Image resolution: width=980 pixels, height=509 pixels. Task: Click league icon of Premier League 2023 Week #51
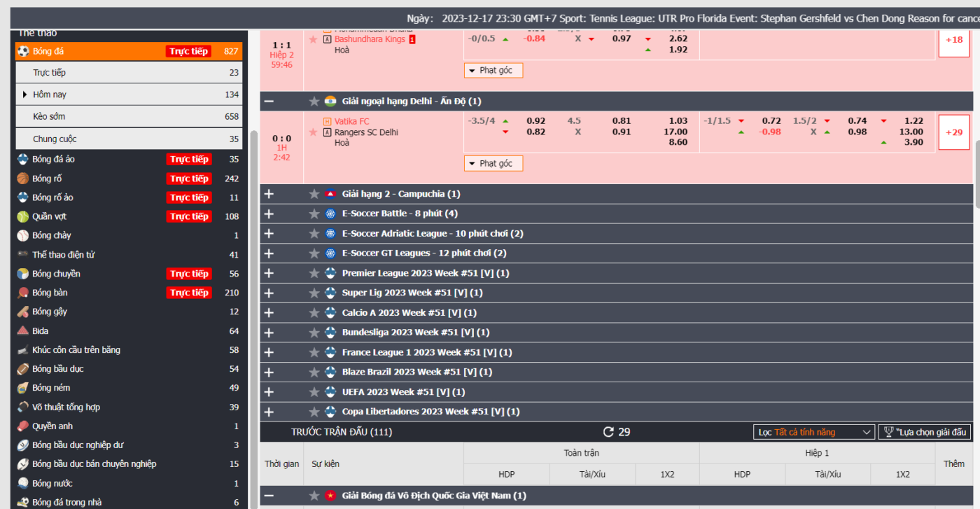coord(330,273)
